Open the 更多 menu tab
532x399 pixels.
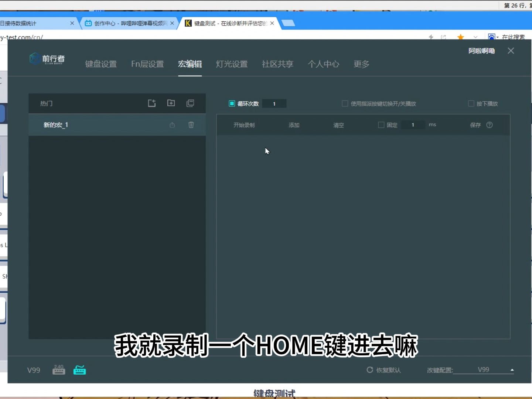tap(361, 64)
